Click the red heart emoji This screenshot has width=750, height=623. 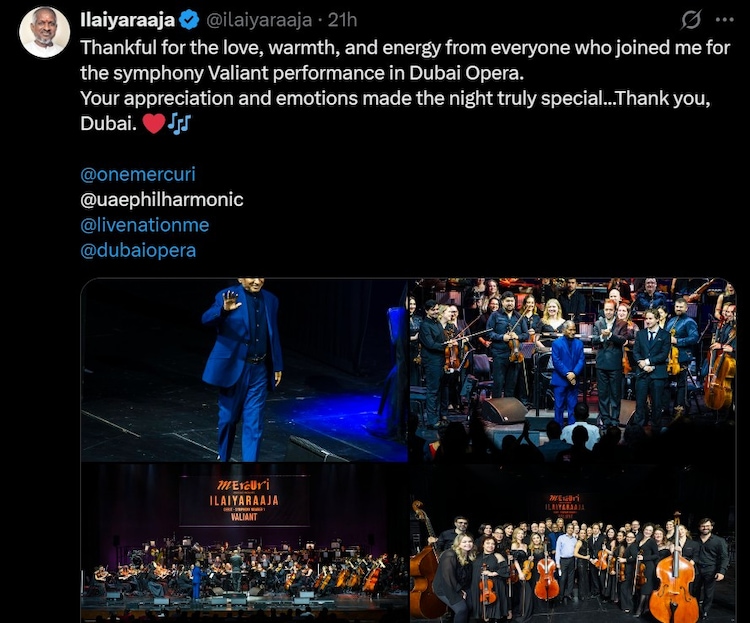154,123
